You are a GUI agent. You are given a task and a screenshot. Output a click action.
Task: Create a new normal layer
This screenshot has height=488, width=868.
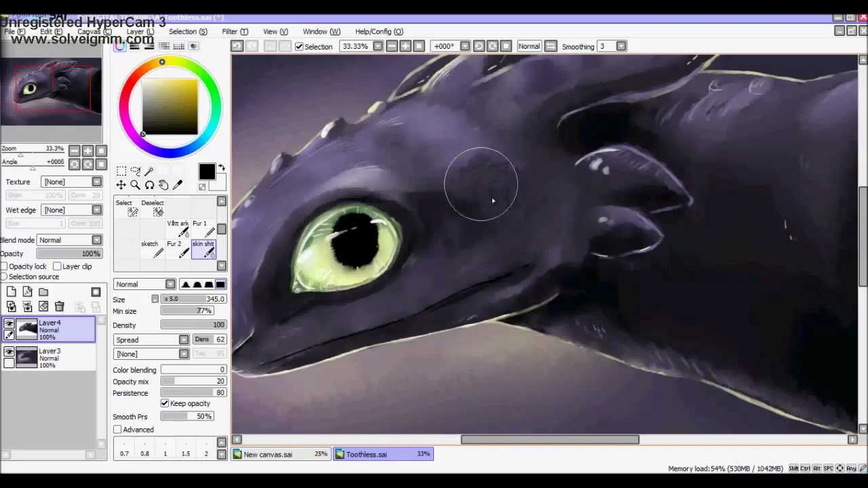[x=12, y=292]
